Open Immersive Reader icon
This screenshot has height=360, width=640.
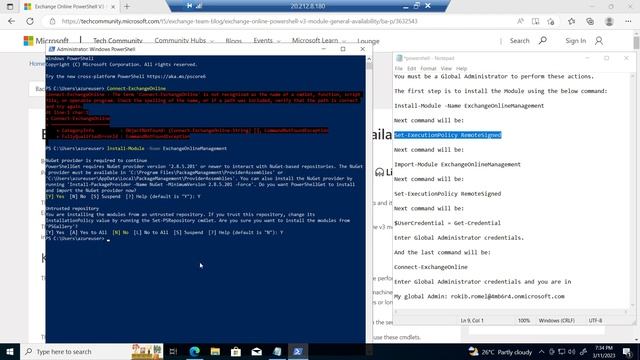tap(536, 21)
